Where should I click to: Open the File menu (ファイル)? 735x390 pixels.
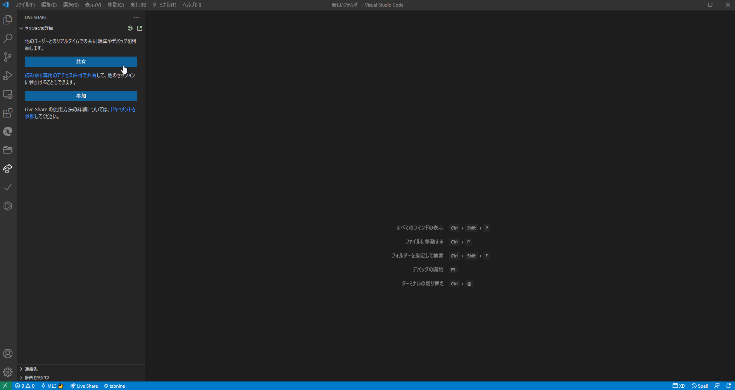click(x=25, y=5)
